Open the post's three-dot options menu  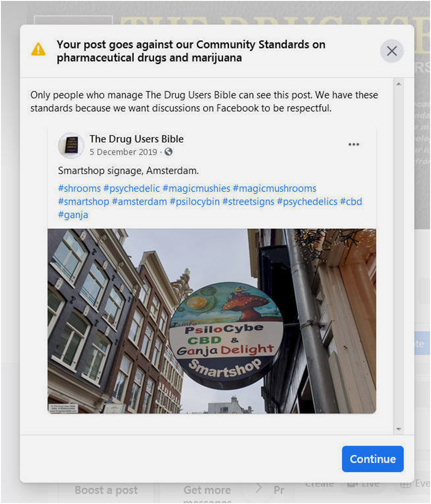pyautogui.click(x=353, y=144)
